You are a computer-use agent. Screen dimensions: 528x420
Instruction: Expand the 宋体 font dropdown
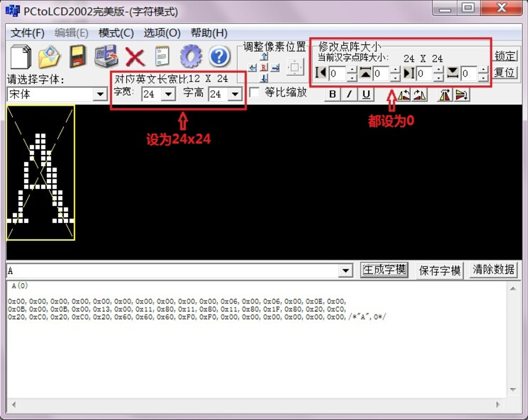tap(99, 94)
